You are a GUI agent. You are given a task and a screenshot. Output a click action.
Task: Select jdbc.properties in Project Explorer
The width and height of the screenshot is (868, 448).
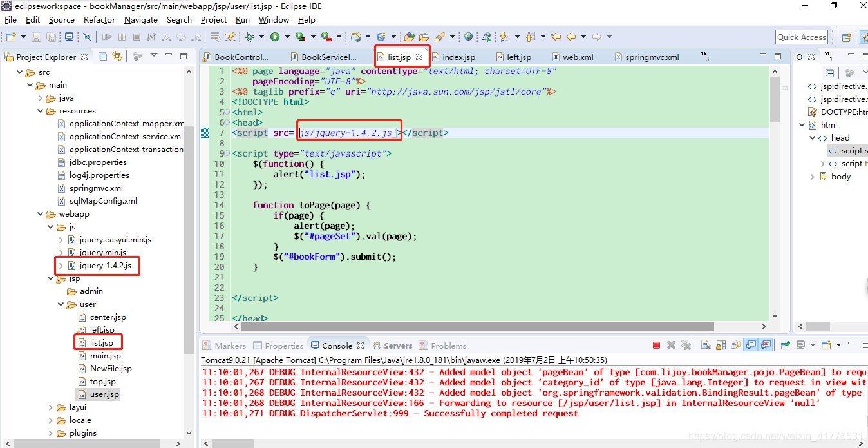click(x=98, y=162)
